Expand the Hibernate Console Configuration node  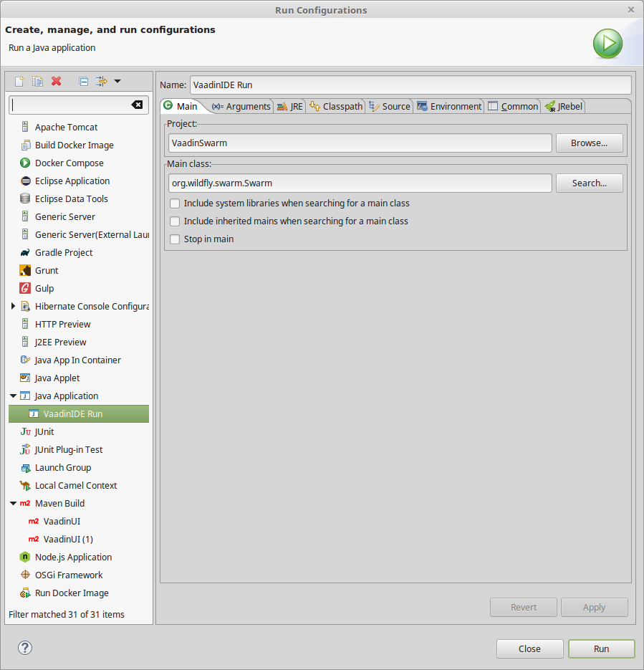tap(13, 306)
